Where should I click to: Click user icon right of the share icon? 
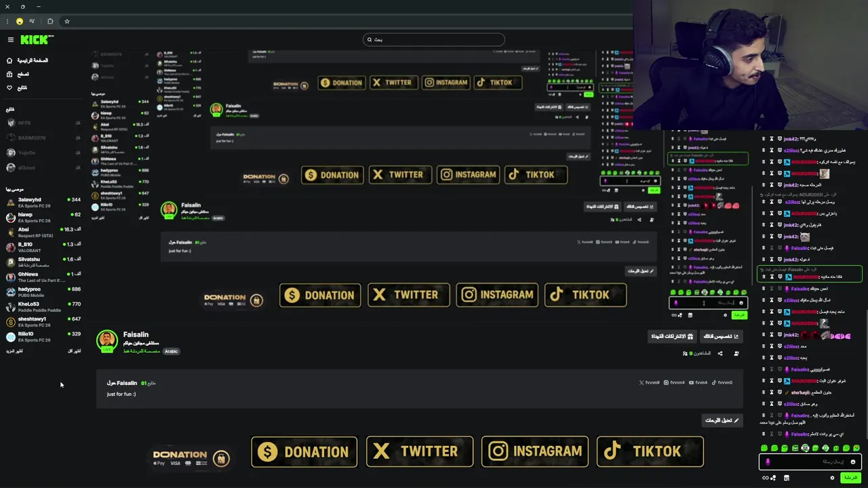click(736, 353)
